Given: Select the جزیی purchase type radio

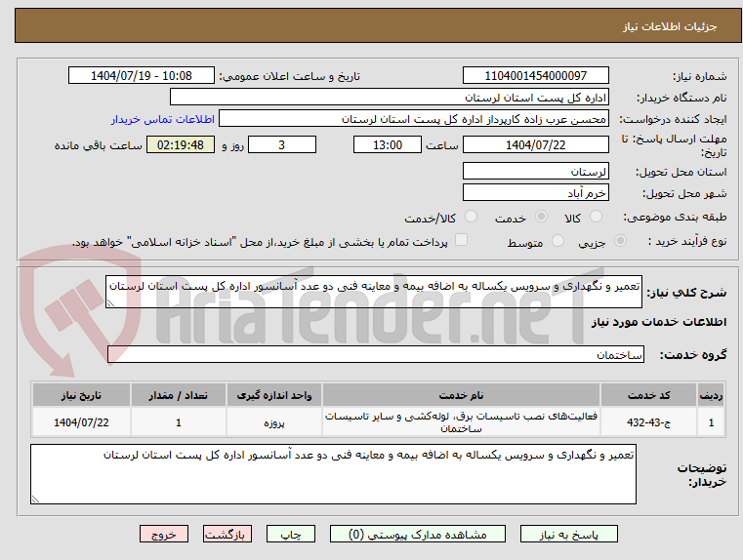Looking at the screenshot, I should coord(620,241).
